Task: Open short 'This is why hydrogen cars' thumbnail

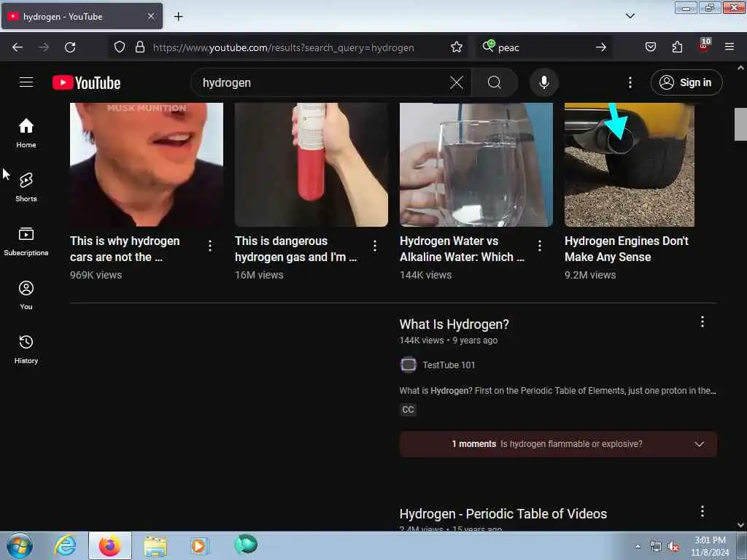Action: point(146,165)
